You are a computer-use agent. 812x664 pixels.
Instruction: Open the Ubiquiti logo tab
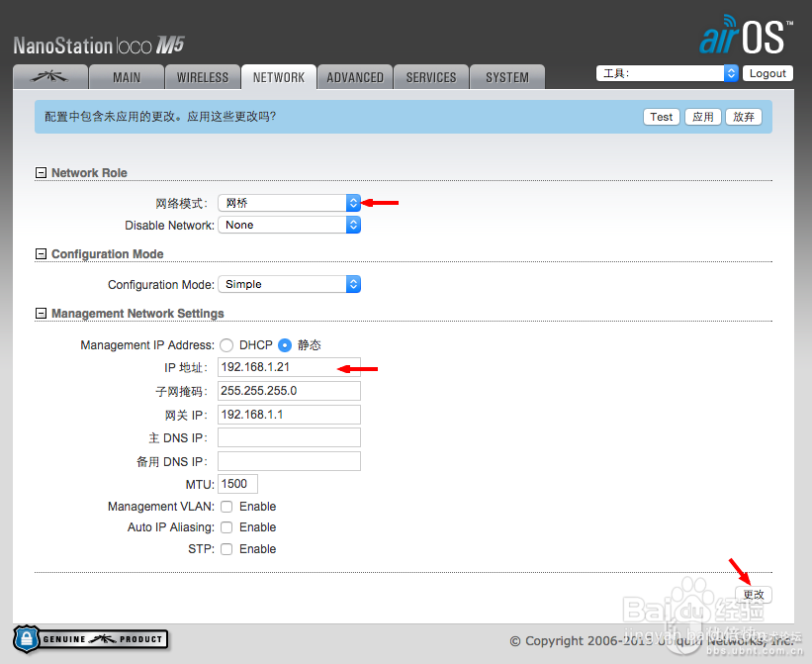tap(49, 77)
